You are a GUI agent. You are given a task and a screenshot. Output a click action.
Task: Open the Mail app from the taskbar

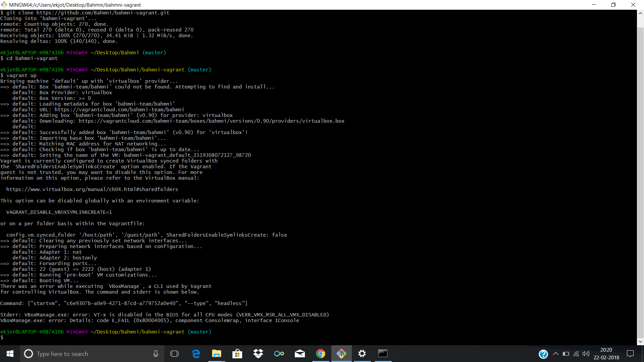click(x=300, y=354)
